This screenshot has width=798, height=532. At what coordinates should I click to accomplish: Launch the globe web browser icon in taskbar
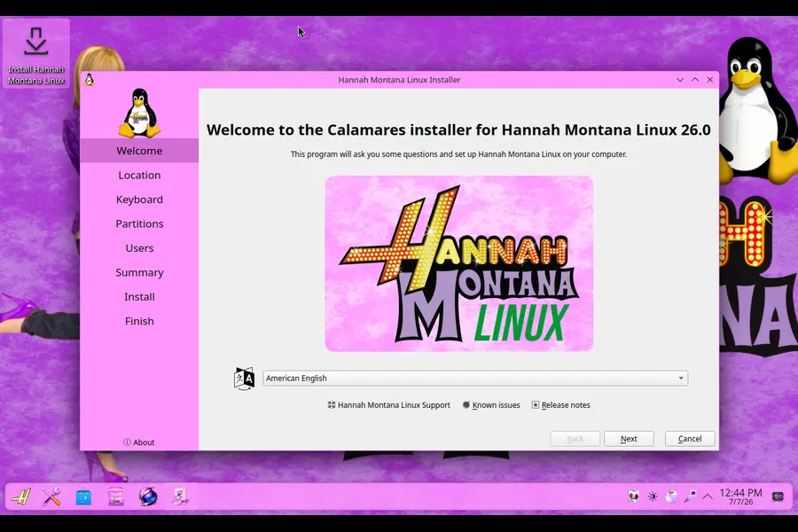pyautogui.click(x=148, y=497)
